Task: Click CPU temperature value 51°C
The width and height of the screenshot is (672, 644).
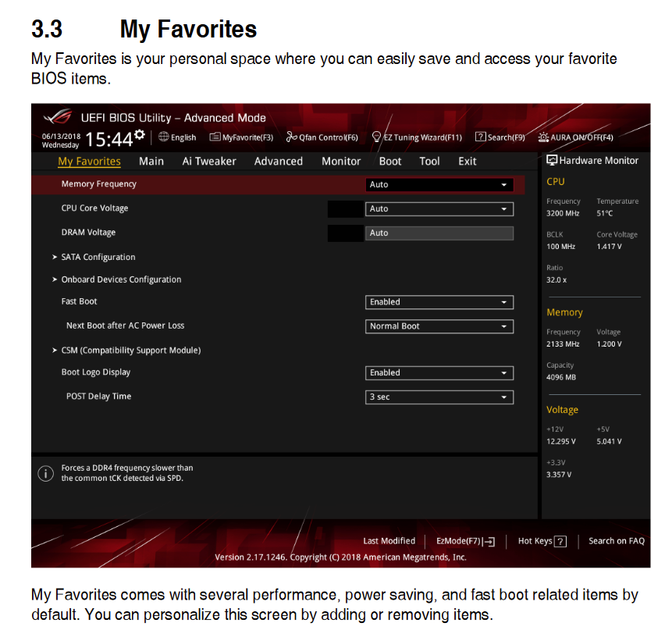Action: 605,213
